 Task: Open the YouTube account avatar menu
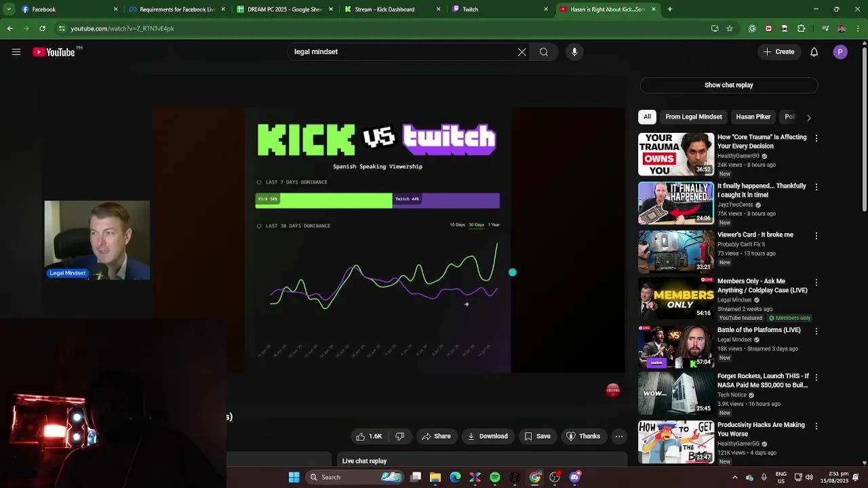(840, 52)
